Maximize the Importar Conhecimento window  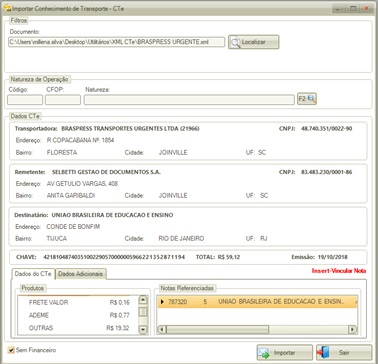[x=353, y=8]
